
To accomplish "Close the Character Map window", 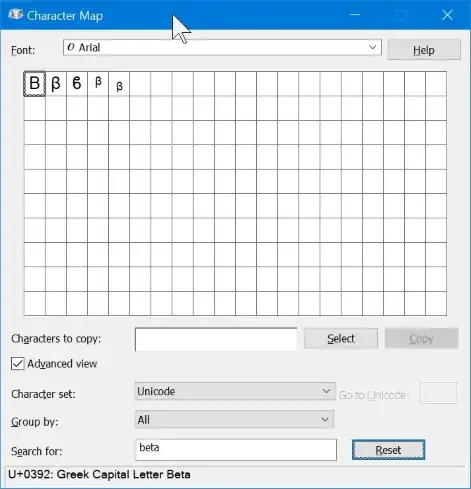I will [447, 15].
